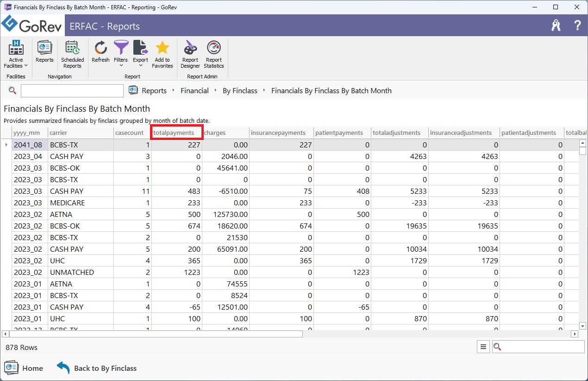Select the BCBS-OK carrier in 2023_03 row

(x=81, y=168)
